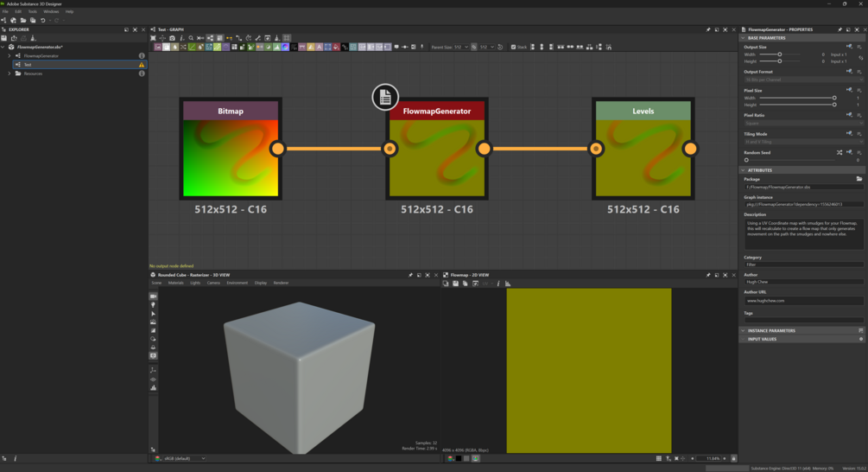Click Undo in the main toolbar
Screen dimensions: 868x472
[x=42, y=21]
